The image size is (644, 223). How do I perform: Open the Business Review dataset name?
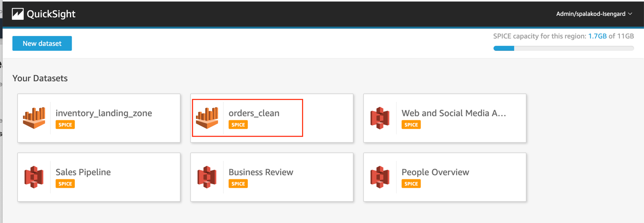(261, 172)
